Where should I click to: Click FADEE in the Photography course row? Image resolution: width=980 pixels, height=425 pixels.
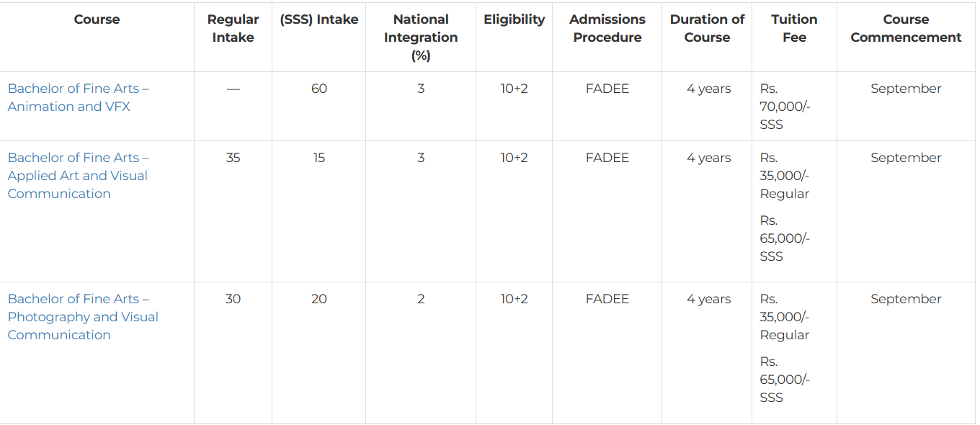coord(607,299)
